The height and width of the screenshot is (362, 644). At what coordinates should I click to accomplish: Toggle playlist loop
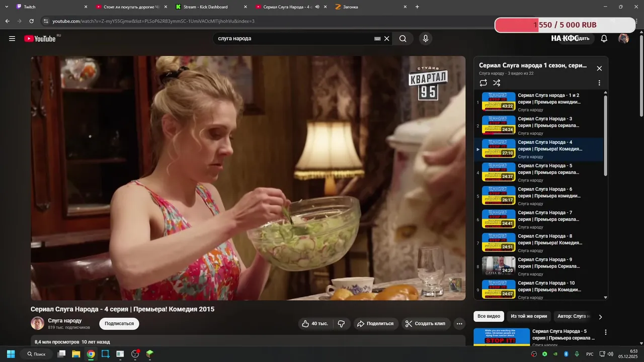click(484, 83)
